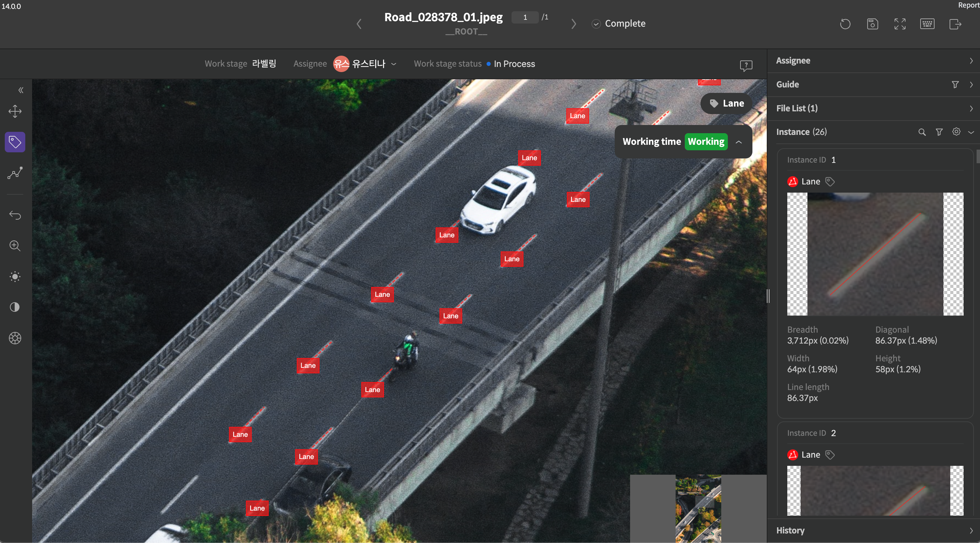
Task: Open the contrast adjustment tool
Action: (15, 307)
